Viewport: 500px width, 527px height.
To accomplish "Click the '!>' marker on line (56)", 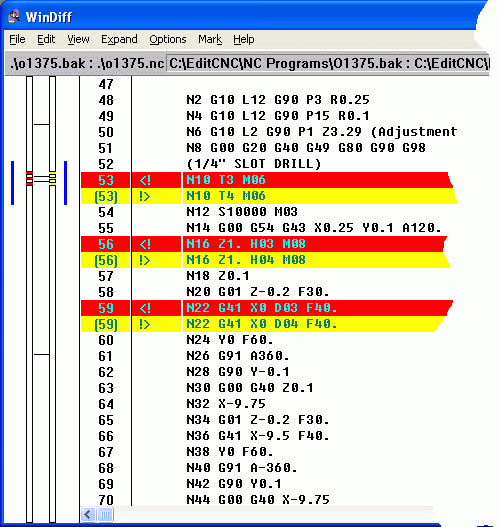I will pyautogui.click(x=144, y=260).
